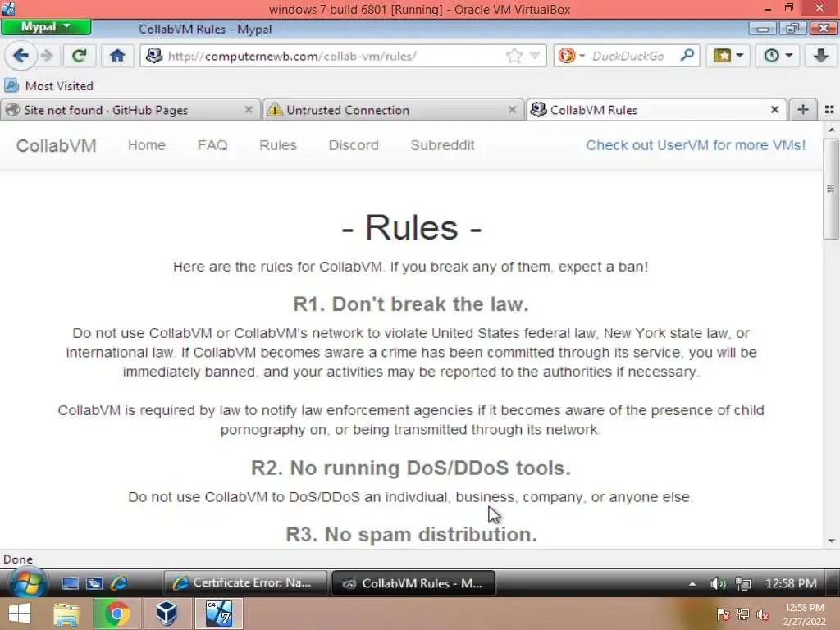840x630 pixels.
Task: Open the bookmarks menu button
Action: [728, 56]
